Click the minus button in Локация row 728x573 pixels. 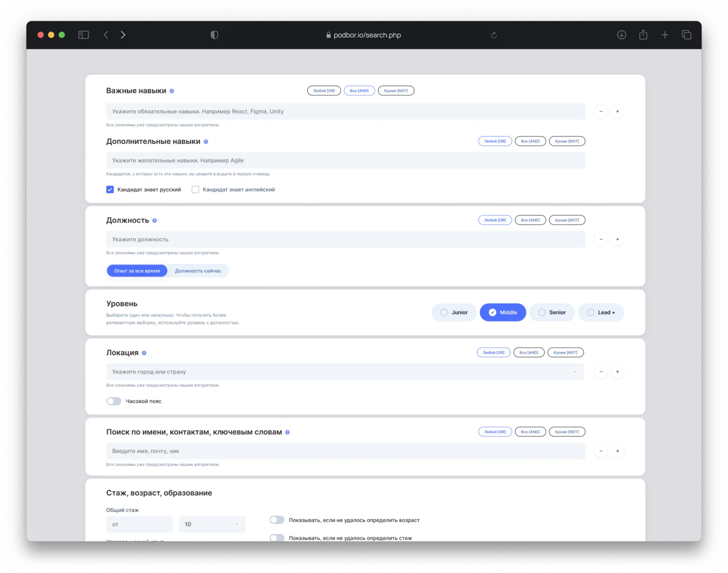601,372
